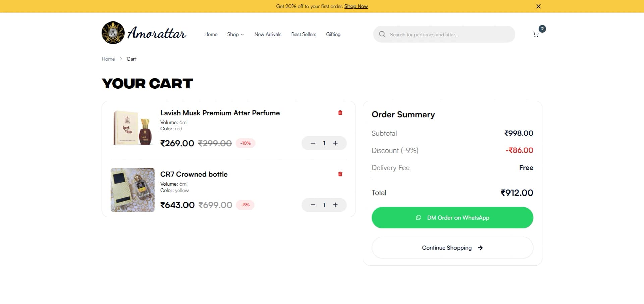Click the ₹269.00 price
The height and width of the screenshot is (304, 644).
coord(177,143)
